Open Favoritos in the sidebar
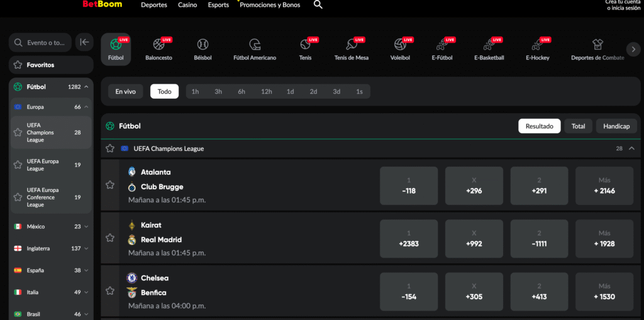 click(x=51, y=65)
